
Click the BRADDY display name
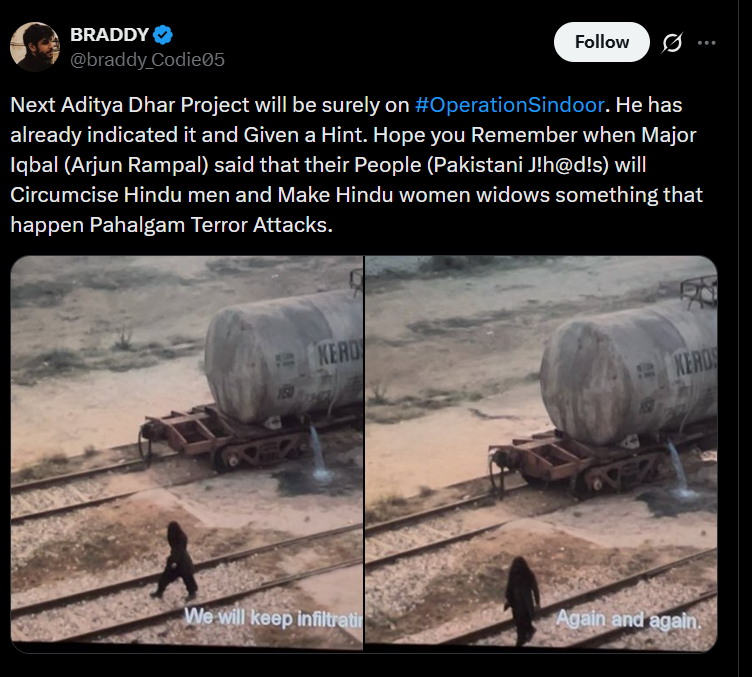click(109, 35)
